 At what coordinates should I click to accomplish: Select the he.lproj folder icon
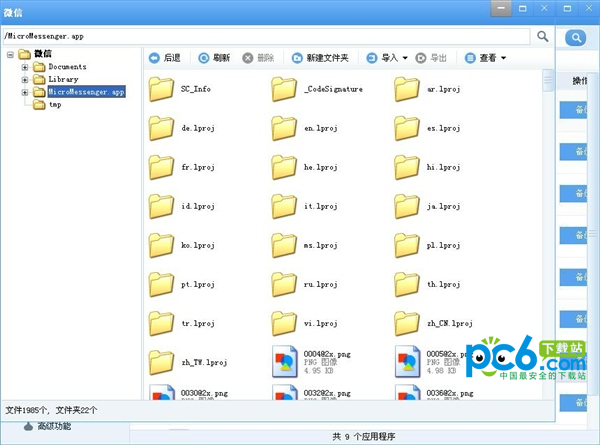(284, 167)
